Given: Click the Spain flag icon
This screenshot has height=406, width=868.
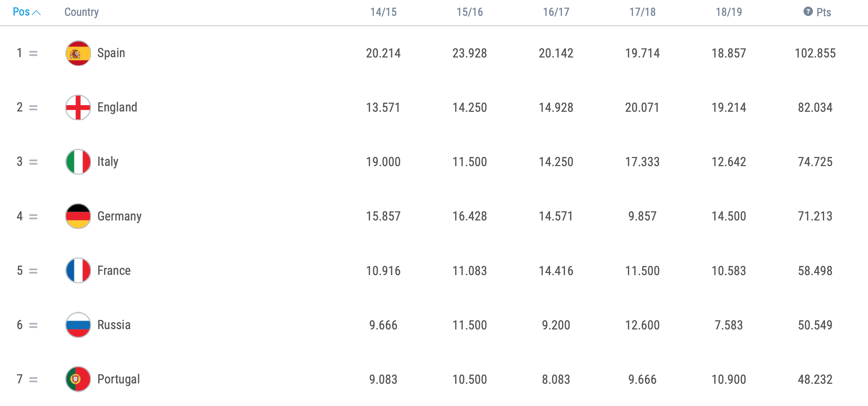Looking at the screenshot, I should [x=78, y=53].
